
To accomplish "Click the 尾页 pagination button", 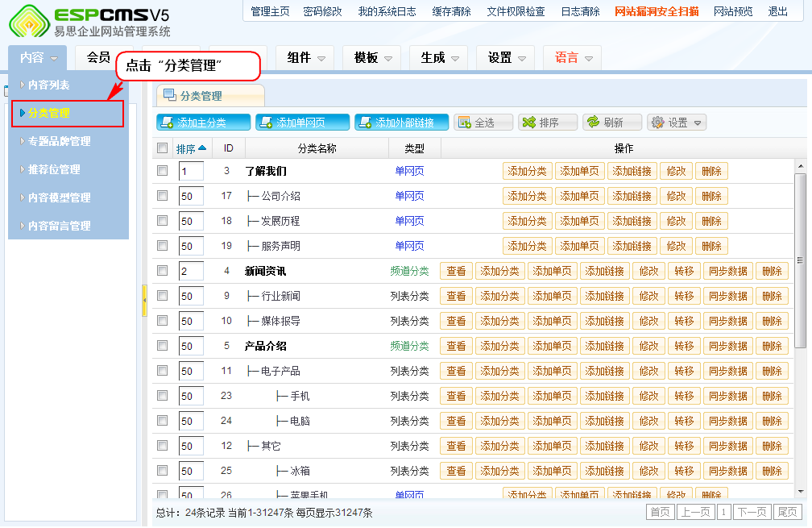I will (788, 513).
